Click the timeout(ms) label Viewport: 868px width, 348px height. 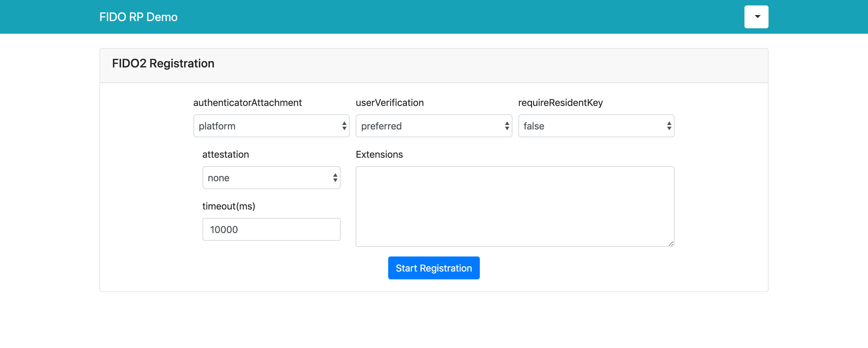tap(228, 206)
